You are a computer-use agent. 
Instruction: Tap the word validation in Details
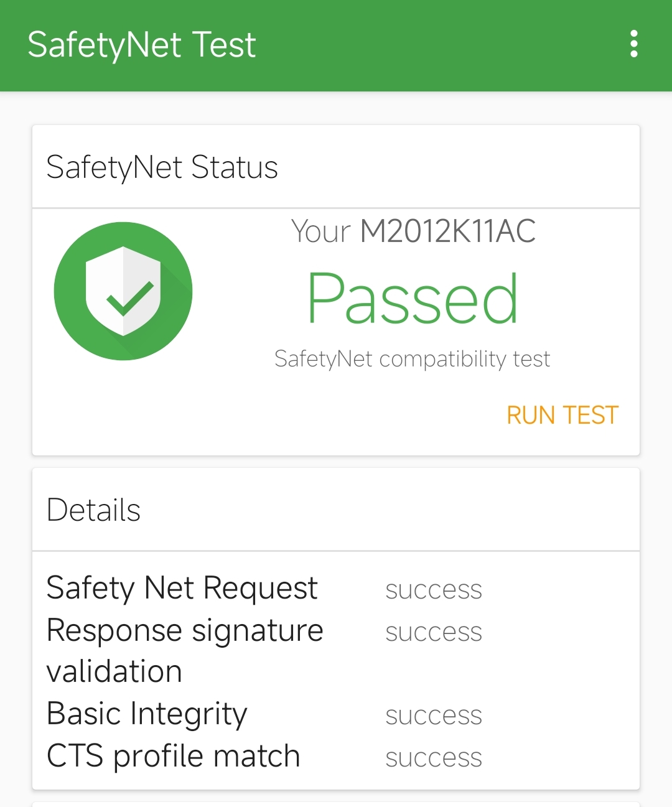click(x=114, y=672)
